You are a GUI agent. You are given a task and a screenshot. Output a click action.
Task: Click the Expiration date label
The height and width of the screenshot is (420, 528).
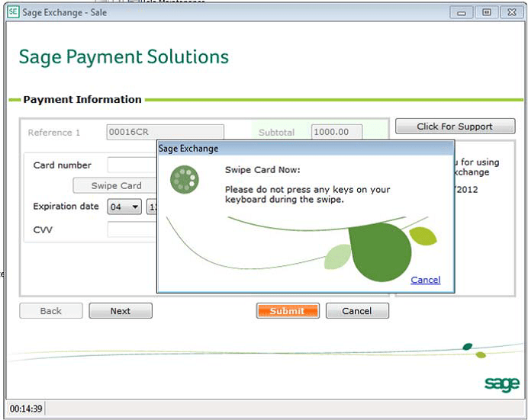pos(66,206)
